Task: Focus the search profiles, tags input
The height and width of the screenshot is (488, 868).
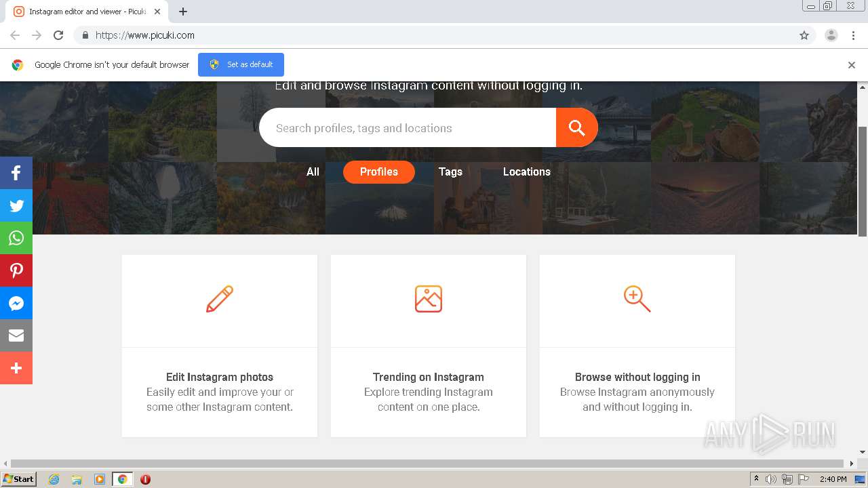Action: point(408,127)
